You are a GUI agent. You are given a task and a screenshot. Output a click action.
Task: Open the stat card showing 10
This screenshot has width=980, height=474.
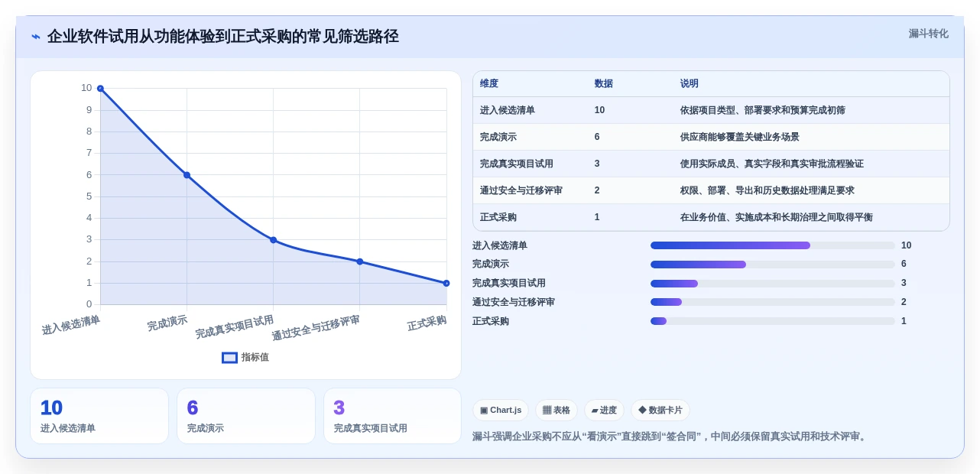(99, 416)
